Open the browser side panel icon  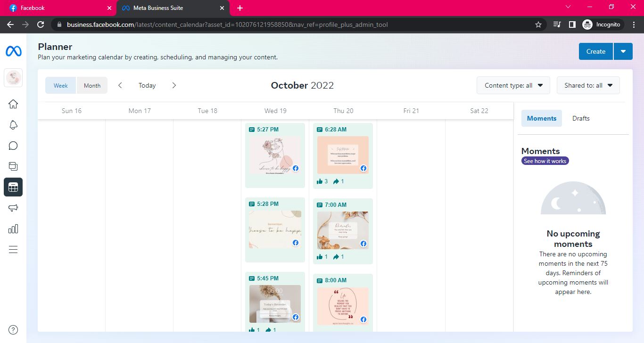(x=572, y=24)
